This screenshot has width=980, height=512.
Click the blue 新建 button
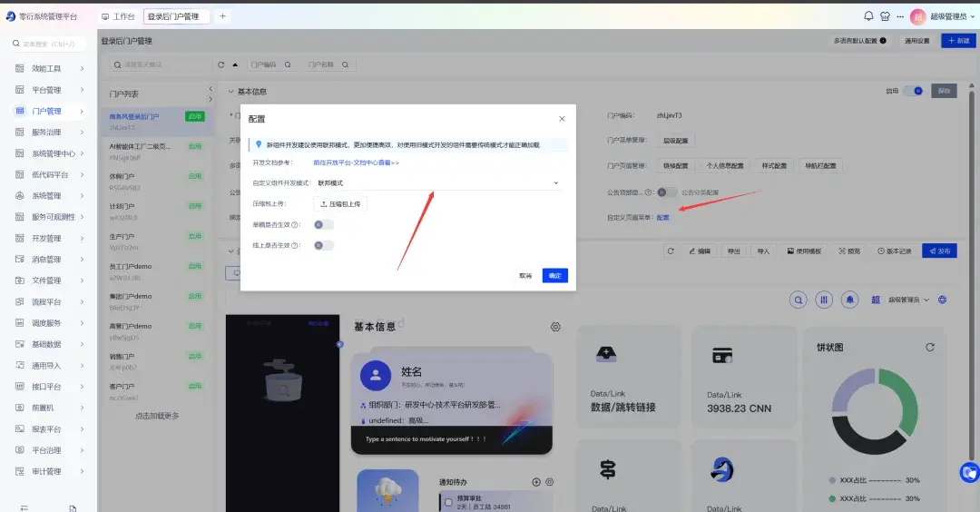coord(959,41)
